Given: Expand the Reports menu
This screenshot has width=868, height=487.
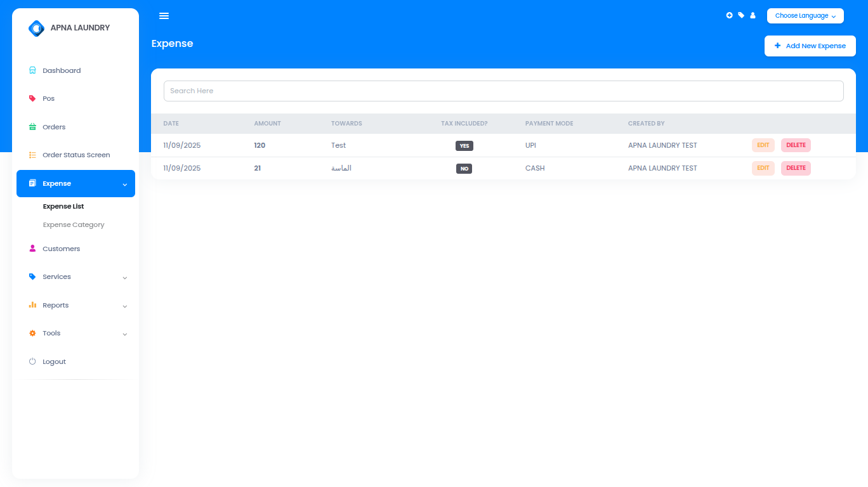Looking at the screenshot, I should (x=124, y=306).
